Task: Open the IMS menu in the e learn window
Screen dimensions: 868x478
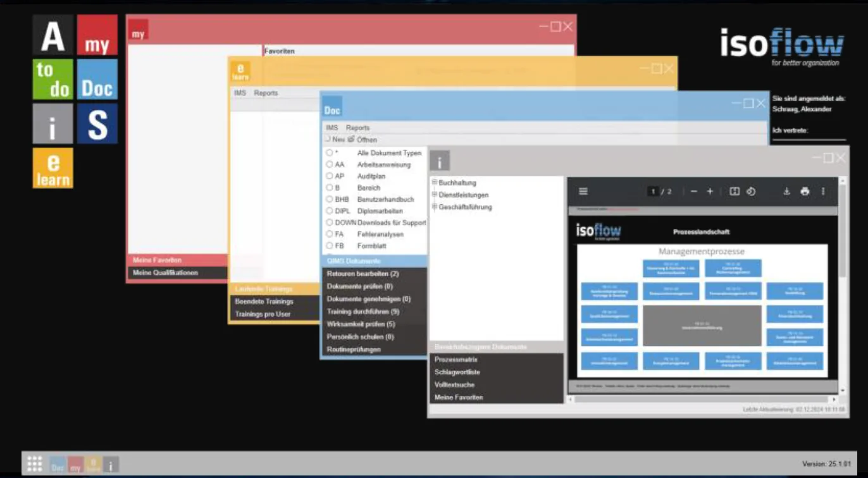Action: [240, 93]
